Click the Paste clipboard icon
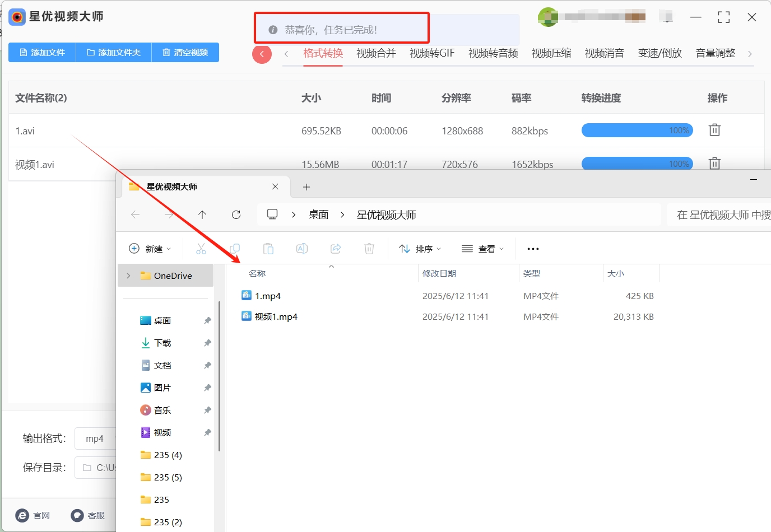Viewport: 771px width, 532px height. pos(268,249)
